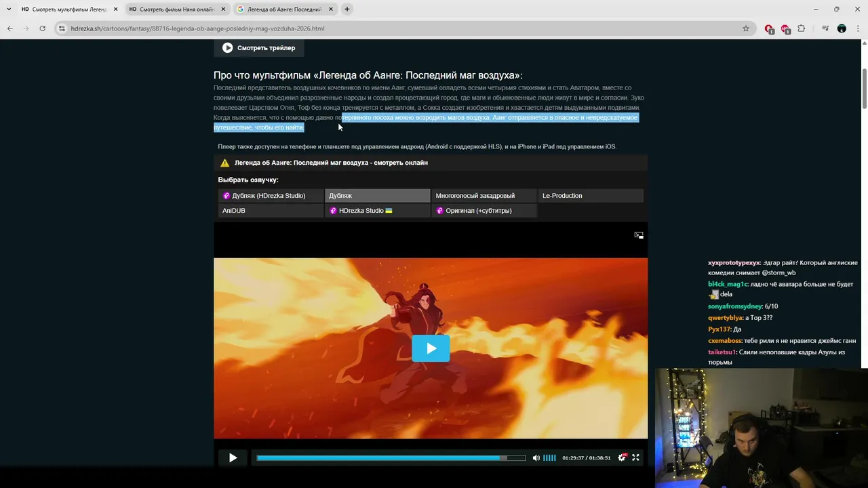Click premium icon beside HDrezka Studio flag option
Image resolution: width=868 pixels, height=488 pixels.
click(333, 211)
